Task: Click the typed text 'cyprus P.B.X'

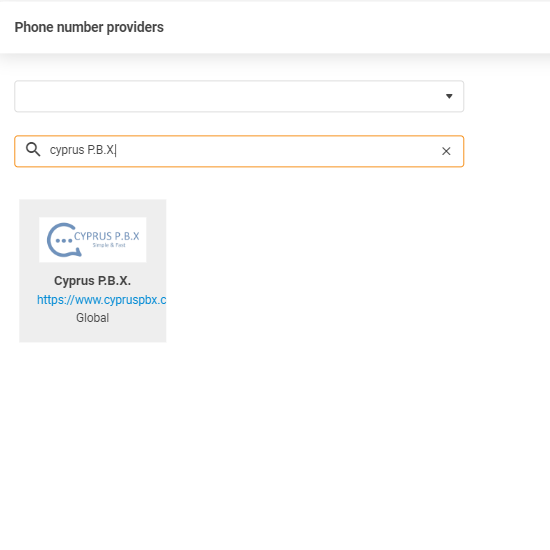Action: (82, 150)
